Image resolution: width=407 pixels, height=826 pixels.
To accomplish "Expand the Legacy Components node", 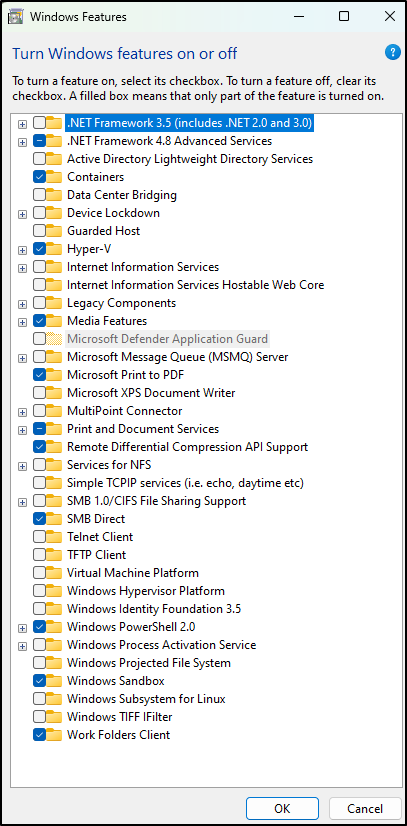I will click(22, 304).
